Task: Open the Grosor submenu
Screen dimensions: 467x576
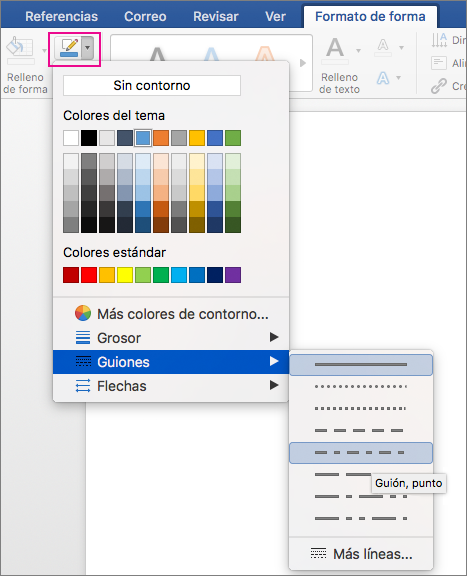Action: [171, 338]
